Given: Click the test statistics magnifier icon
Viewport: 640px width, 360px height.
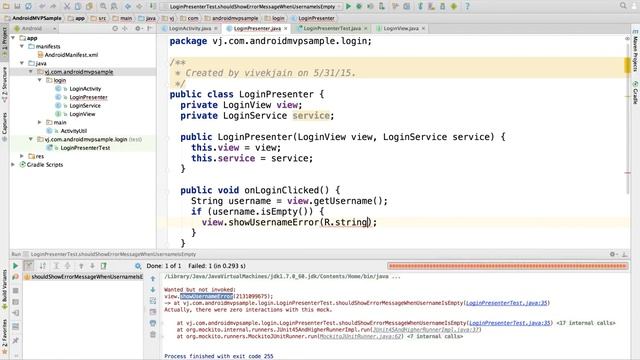Looking at the screenshot, I should (138, 266).
